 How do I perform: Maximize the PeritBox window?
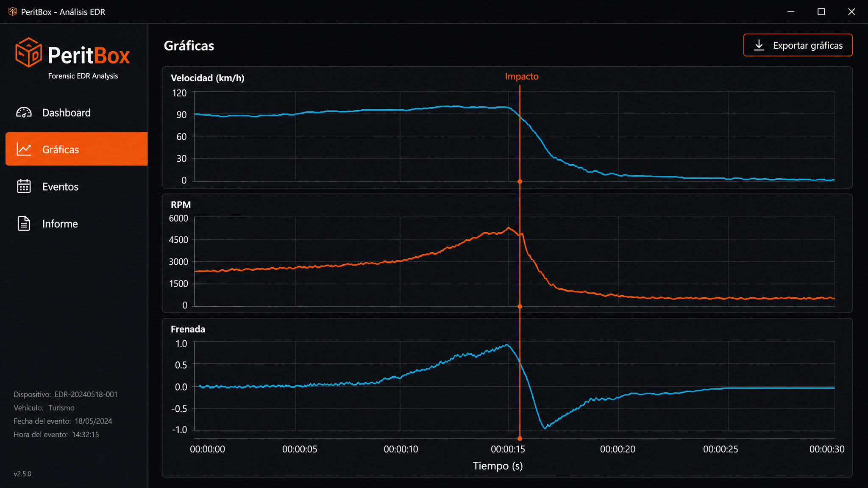(x=821, y=11)
